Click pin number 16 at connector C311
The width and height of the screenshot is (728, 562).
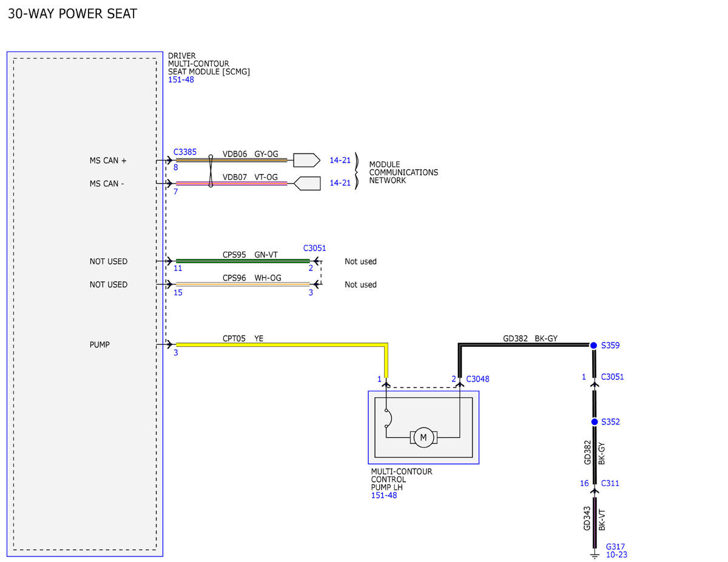pos(584,483)
